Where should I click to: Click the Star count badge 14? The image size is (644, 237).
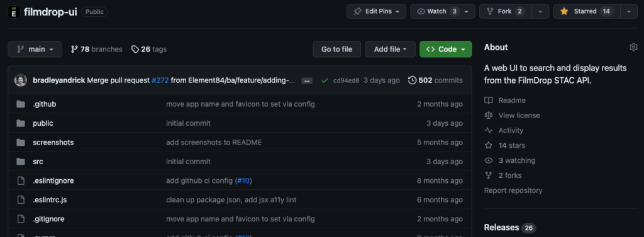pos(606,11)
